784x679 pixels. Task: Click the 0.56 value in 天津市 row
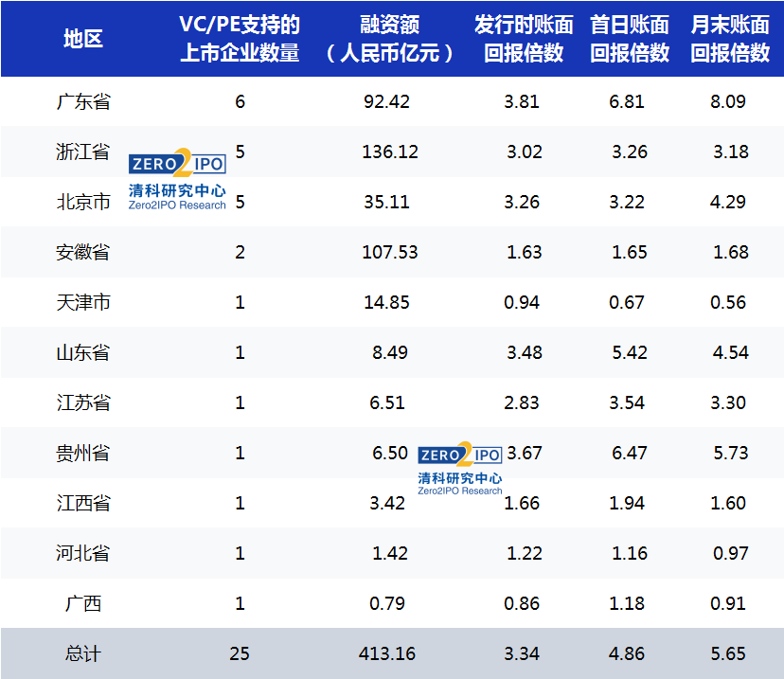[728, 302]
